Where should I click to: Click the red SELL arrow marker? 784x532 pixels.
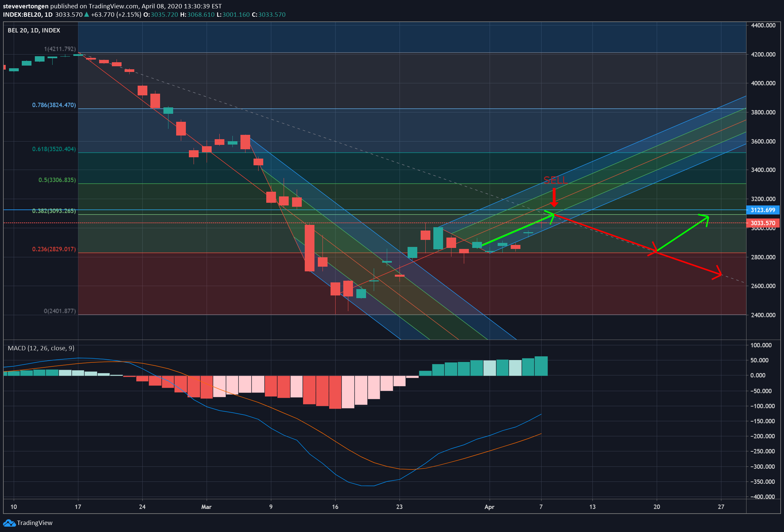click(x=554, y=197)
